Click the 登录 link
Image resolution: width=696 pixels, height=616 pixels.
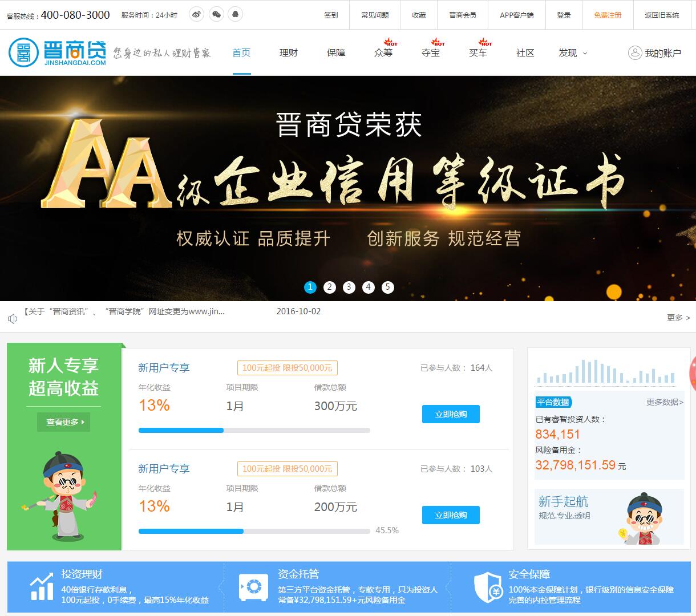(564, 15)
